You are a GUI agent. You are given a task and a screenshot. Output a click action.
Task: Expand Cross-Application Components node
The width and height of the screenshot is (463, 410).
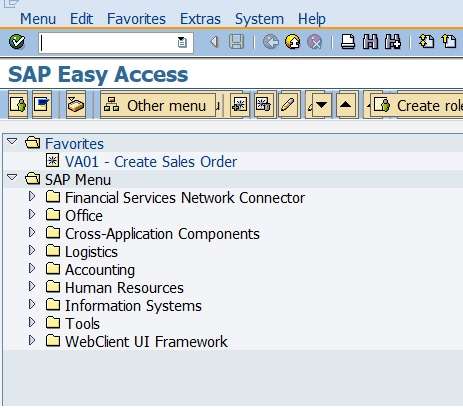click(32, 232)
